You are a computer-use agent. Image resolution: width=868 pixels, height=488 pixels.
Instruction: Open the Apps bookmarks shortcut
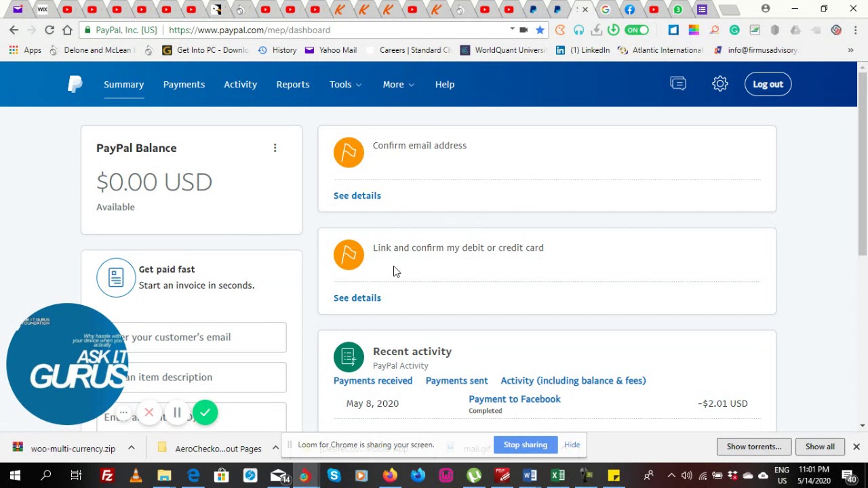pyautogui.click(x=25, y=50)
